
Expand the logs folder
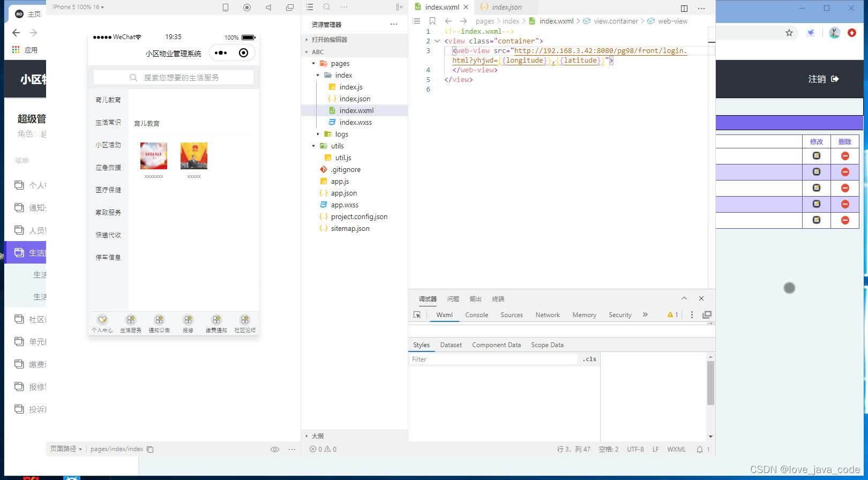[x=318, y=134]
